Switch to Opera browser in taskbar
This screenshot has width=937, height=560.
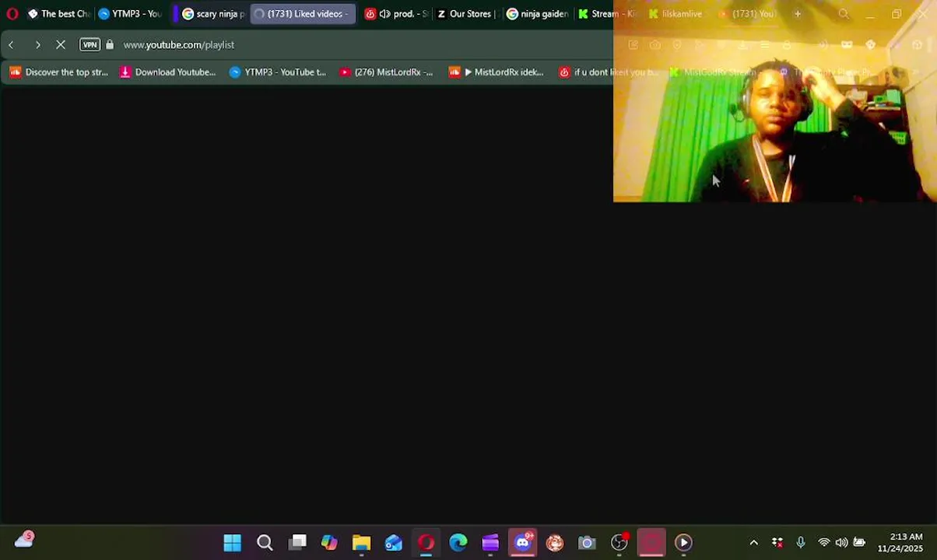(426, 543)
